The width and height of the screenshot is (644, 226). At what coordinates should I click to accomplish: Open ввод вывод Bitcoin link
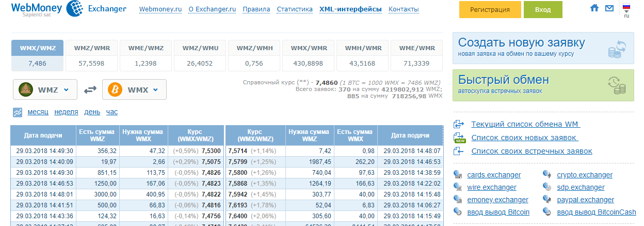[498, 212]
